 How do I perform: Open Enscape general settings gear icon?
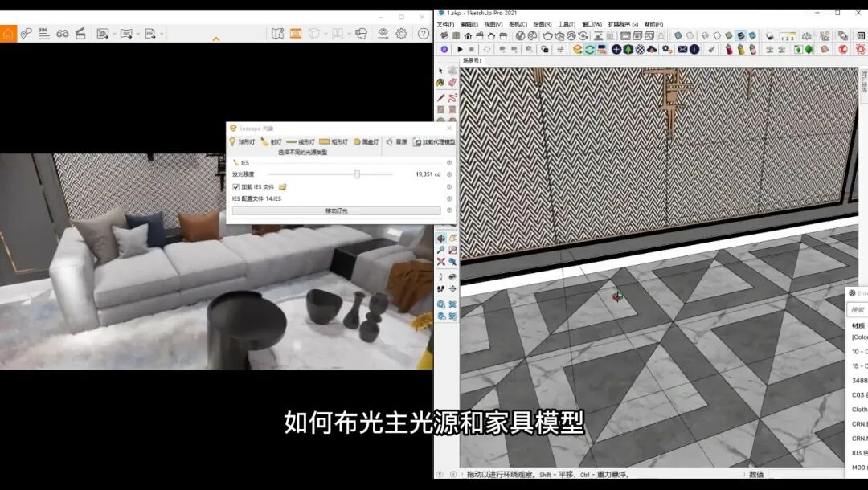401,34
